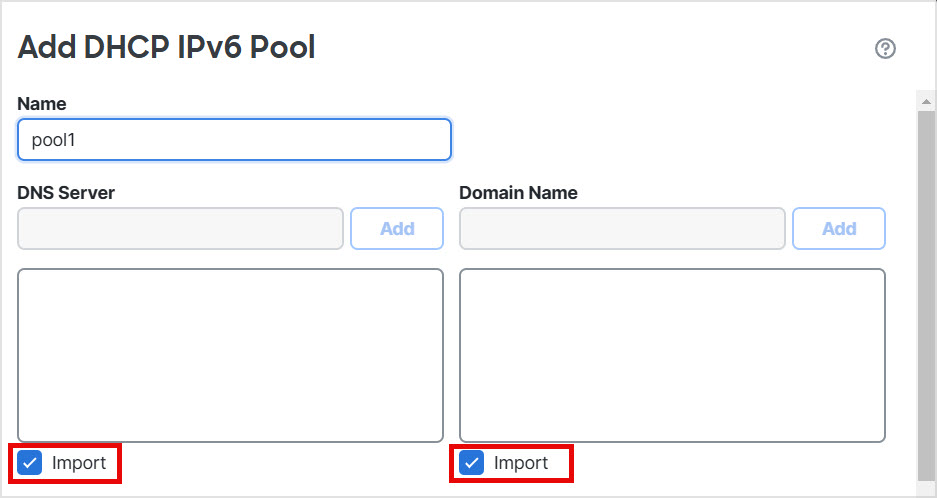Select the empty Domain Name list box
This screenshot has width=937, height=498.
click(x=672, y=355)
